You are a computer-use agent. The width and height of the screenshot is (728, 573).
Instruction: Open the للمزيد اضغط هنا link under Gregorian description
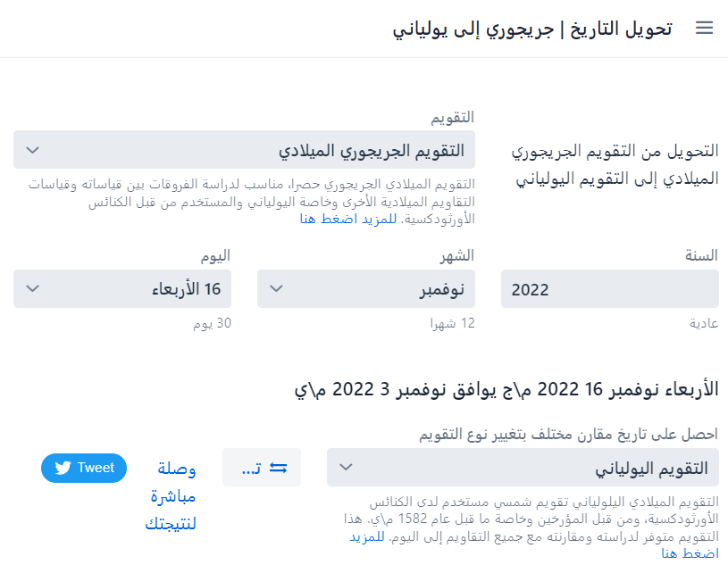(348, 219)
